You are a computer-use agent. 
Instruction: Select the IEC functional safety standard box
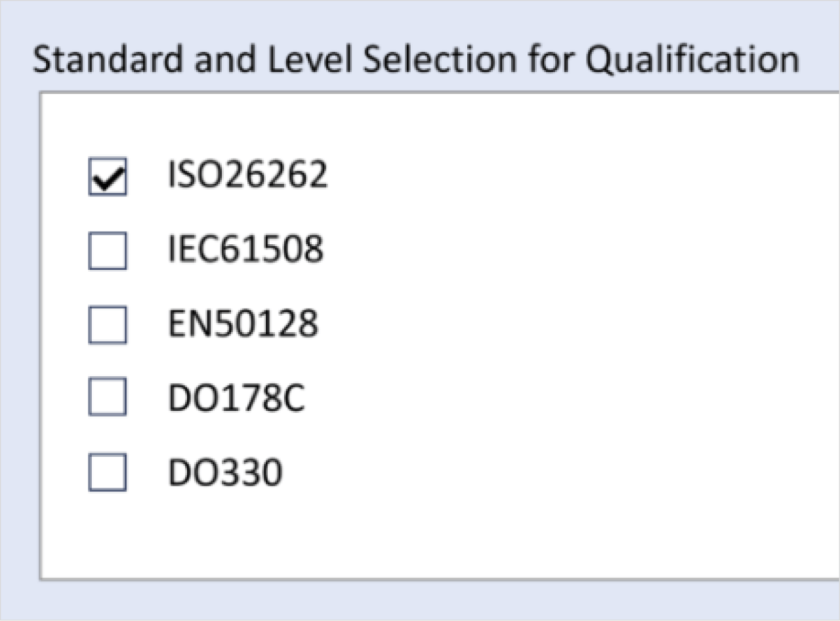click(108, 251)
